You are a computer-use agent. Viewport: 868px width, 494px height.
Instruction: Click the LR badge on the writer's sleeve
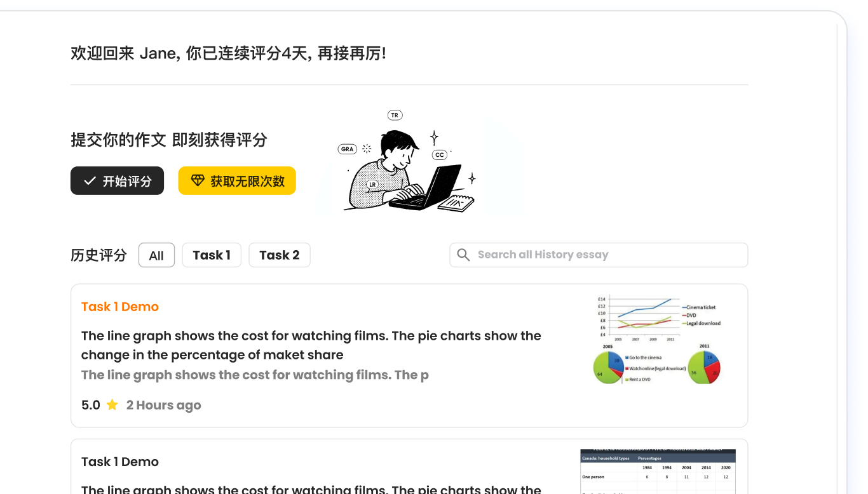click(x=372, y=185)
